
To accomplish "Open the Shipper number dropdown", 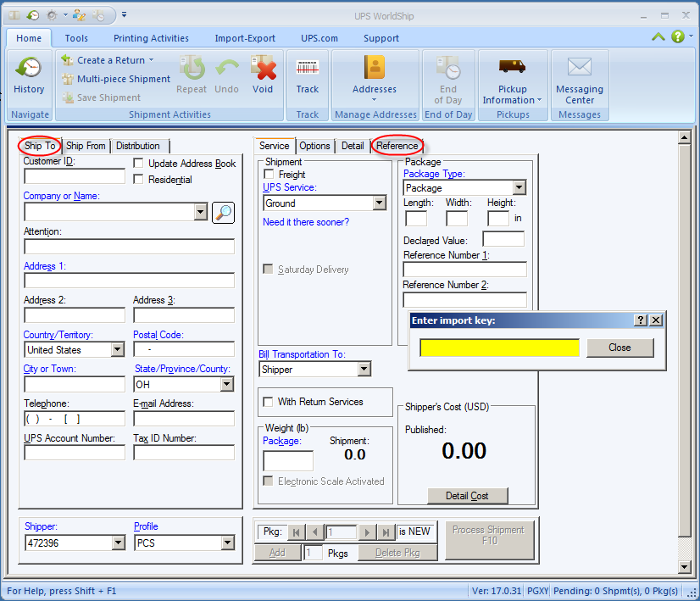I will (118, 543).
